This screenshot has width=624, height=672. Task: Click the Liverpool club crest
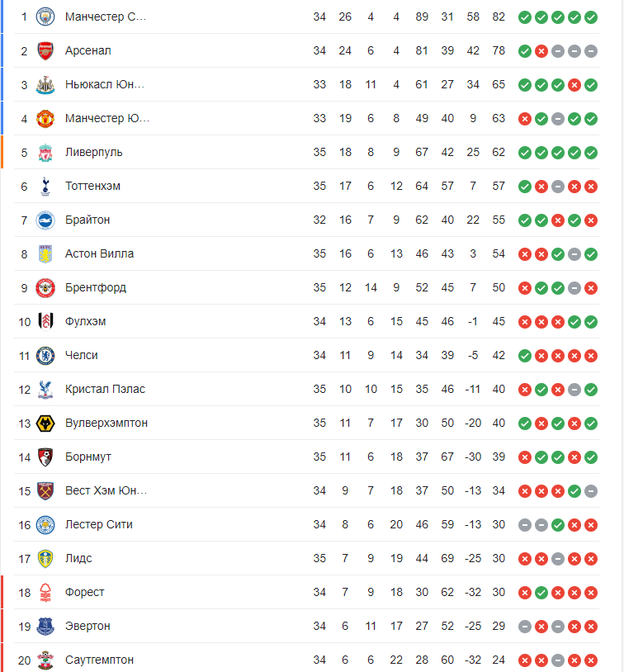45,153
